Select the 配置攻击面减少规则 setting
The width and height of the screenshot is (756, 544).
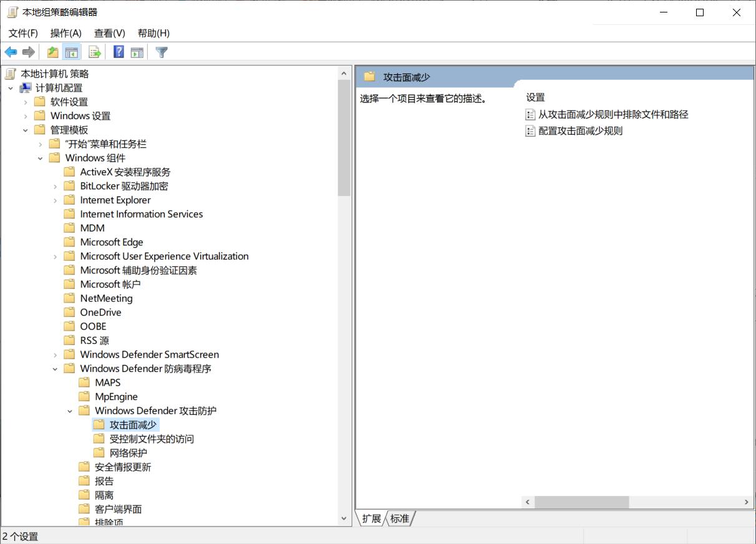580,131
